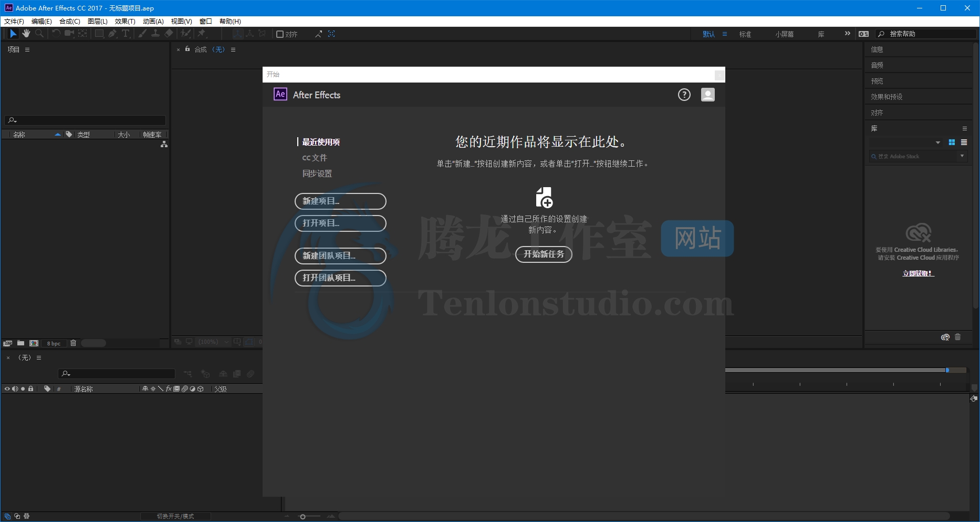The height and width of the screenshot is (522, 980).
Task: Expand the Adobe Stock search dropdown arrow
Action: (962, 156)
